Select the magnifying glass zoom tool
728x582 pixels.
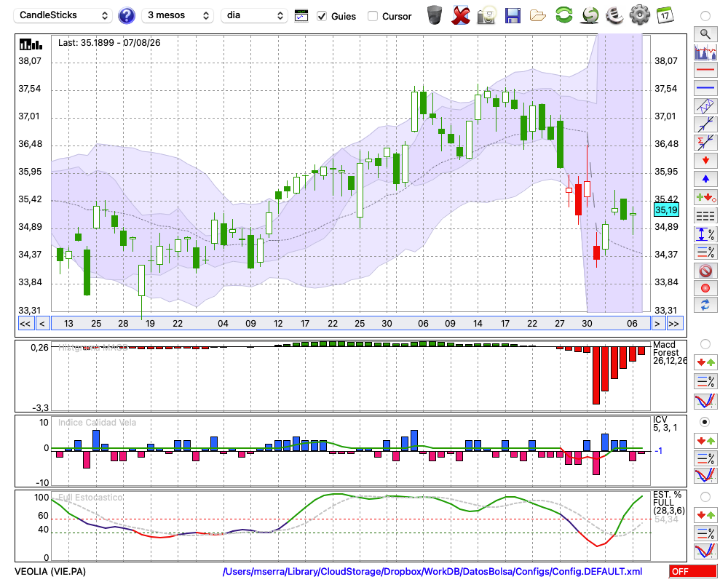pos(705,34)
